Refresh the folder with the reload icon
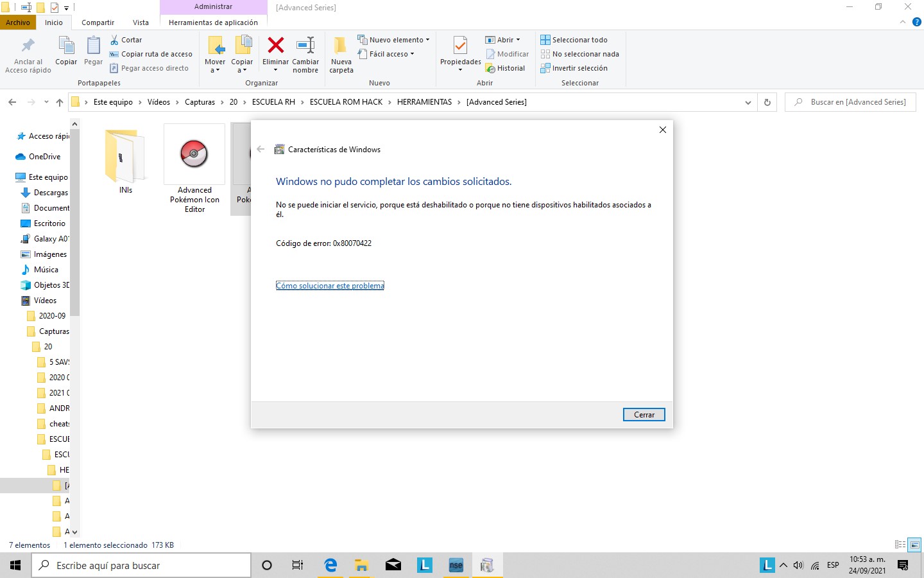The image size is (924, 578). pyautogui.click(x=767, y=102)
